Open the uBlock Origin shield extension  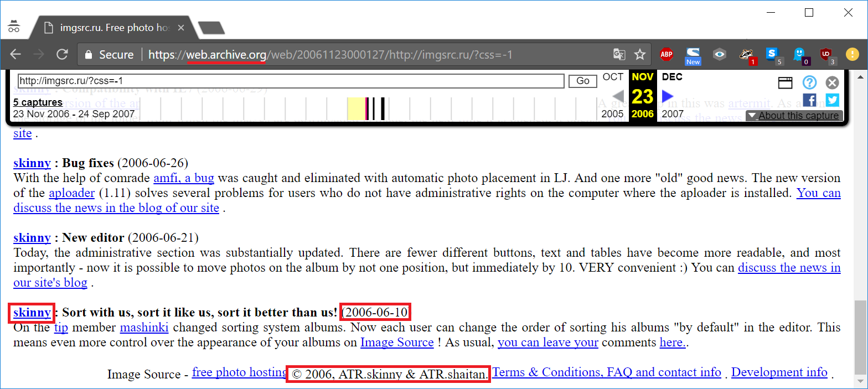[827, 55]
